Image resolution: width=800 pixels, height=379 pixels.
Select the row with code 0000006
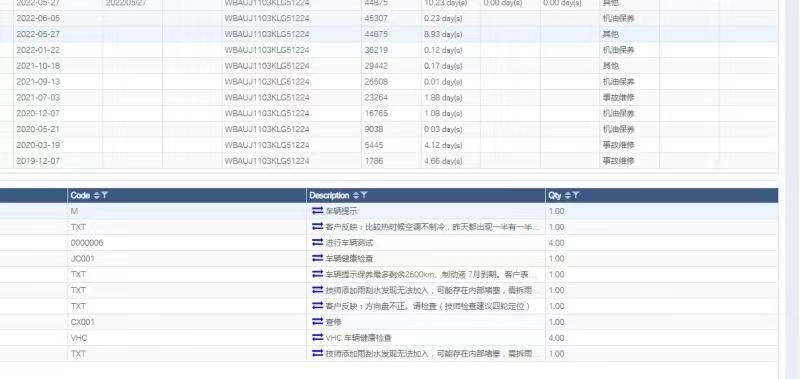click(x=389, y=243)
